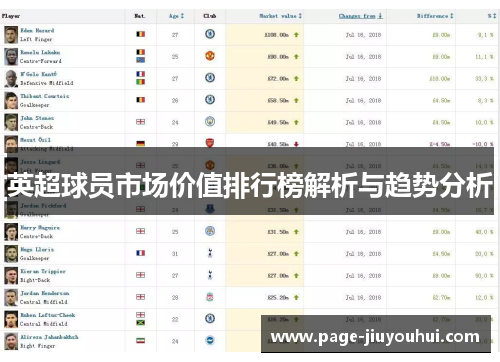Click Ruben Loftus-Cheek's portrait thumbnail
Viewport: 500px width, 362px height.
coord(11,319)
